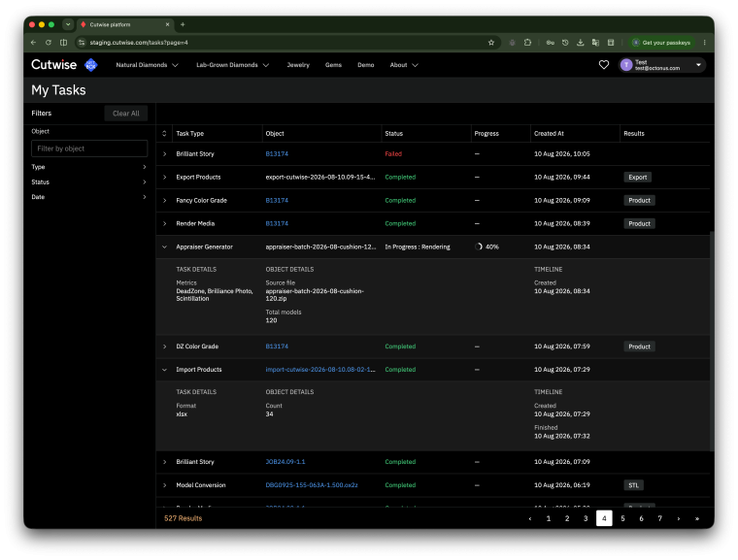The width and height of the screenshot is (738, 560).
Task: Open Product result for Render Media
Action: pyautogui.click(x=639, y=223)
